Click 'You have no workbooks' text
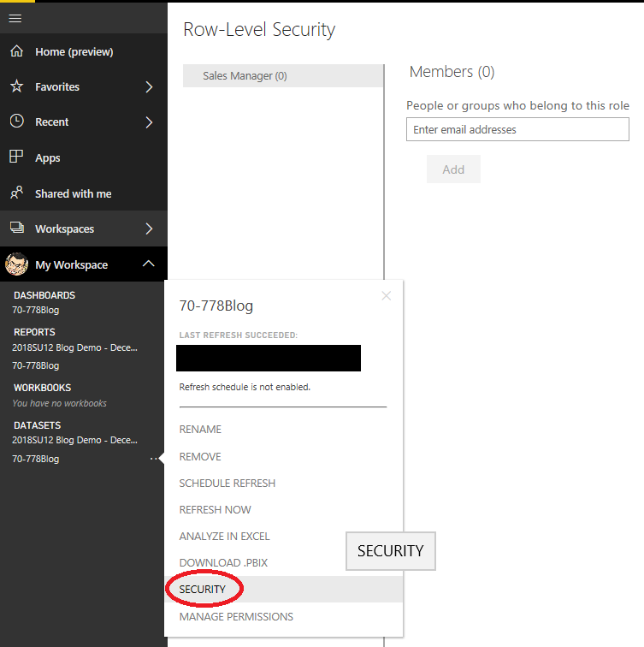The height and width of the screenshot is (647, 644). (60, 404)
